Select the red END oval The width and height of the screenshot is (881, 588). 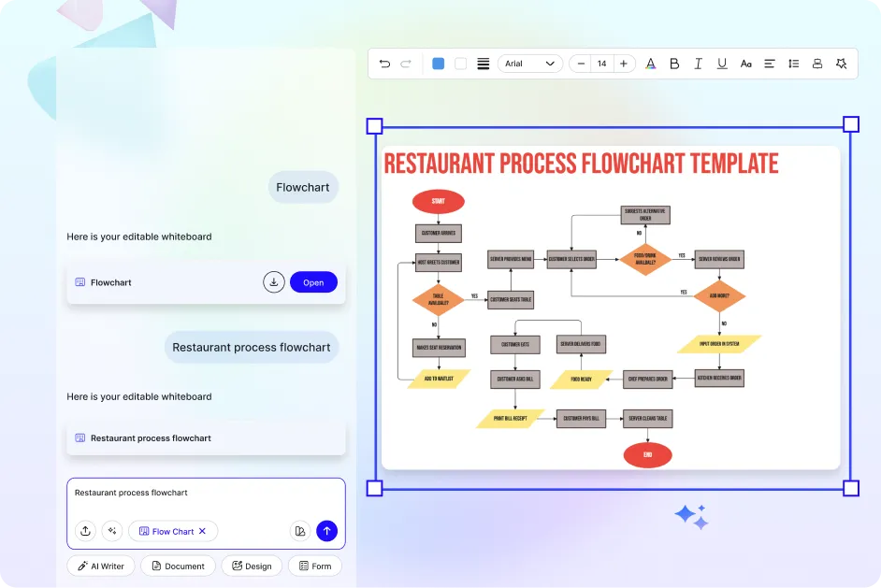click(x=648, y=455)
